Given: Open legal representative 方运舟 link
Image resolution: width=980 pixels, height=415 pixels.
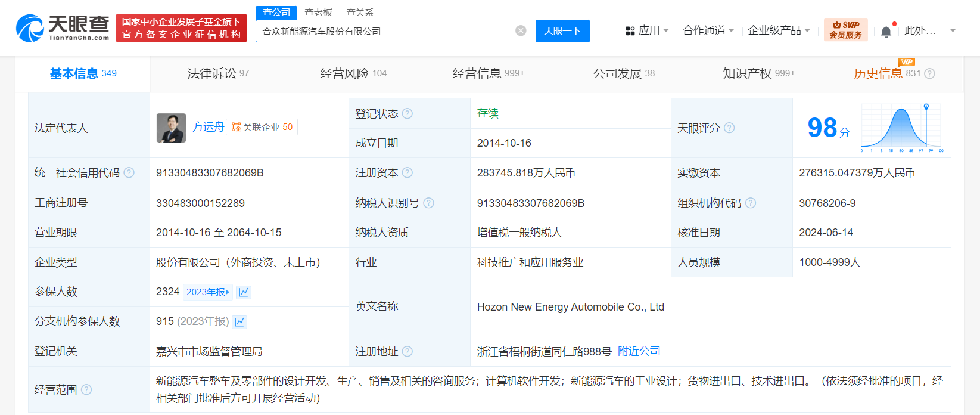Looking at the screenshot, I should click(208, 127).
